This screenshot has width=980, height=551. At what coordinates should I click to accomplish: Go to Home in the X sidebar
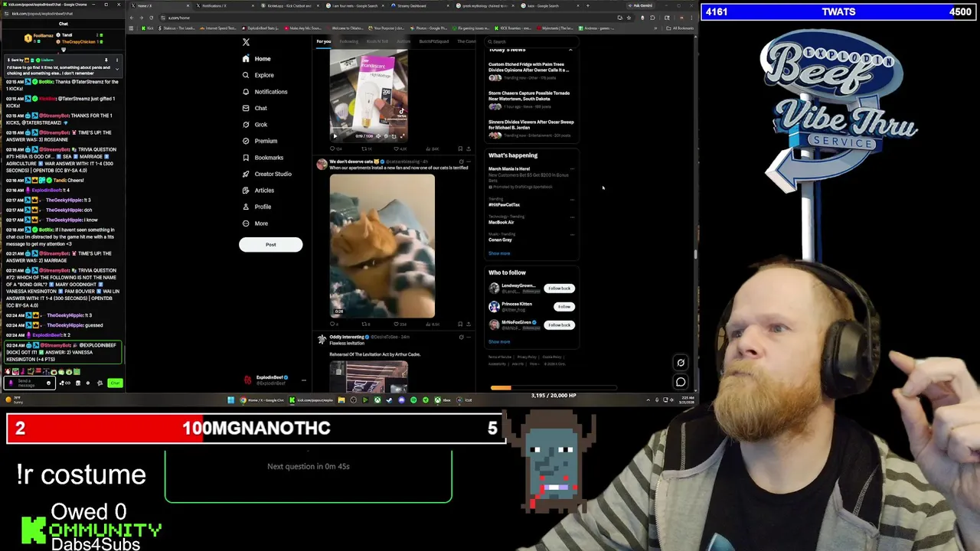pos(256,59)
